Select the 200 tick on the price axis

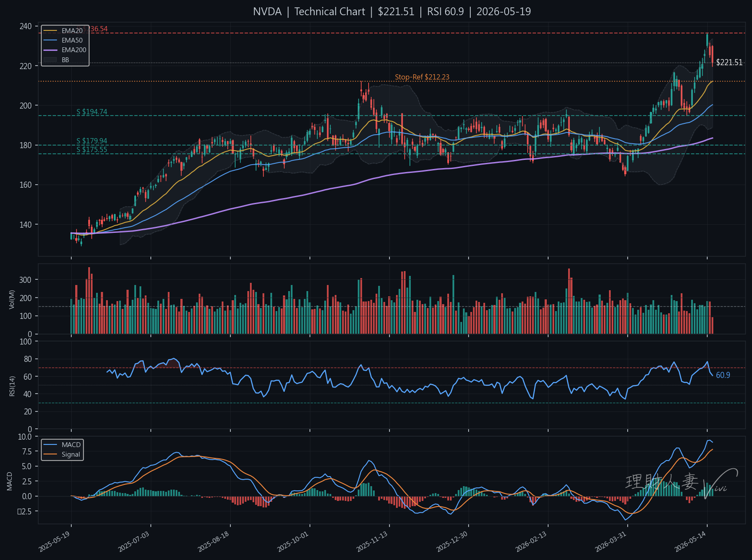[26, 106]
